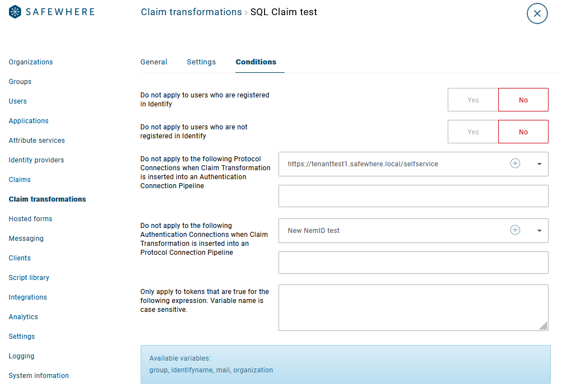The width and height of the screenshot is (562, 392).
Task: Open Claims section
Action: (20, 180)
